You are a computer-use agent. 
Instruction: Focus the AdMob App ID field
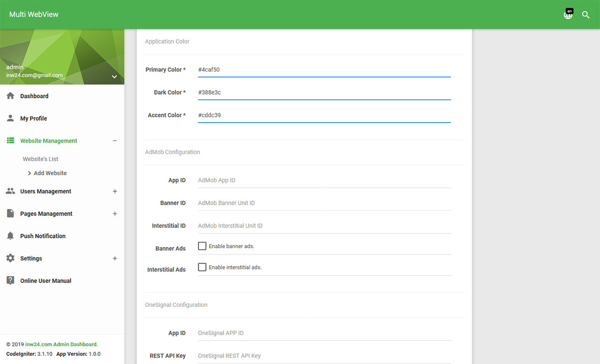324,180
